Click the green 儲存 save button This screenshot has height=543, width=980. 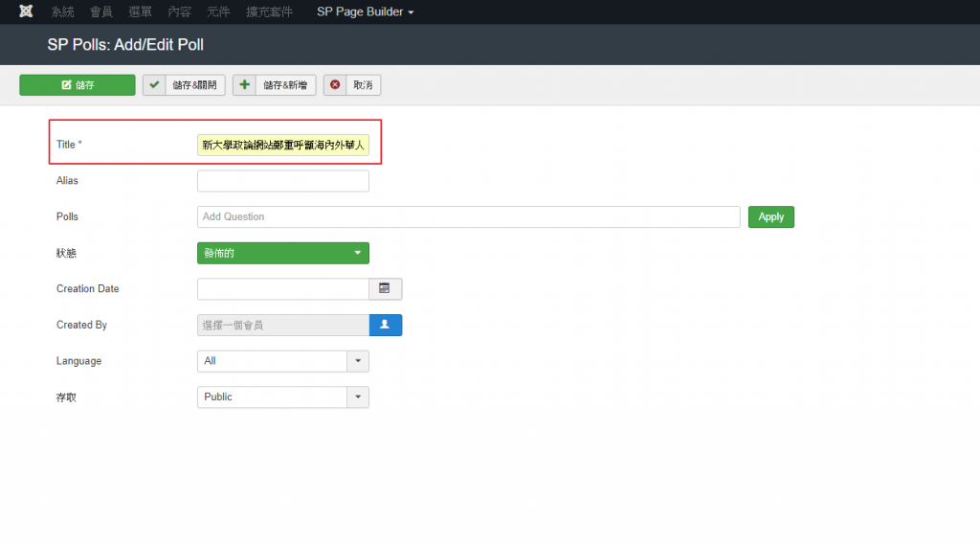[78, 85]
